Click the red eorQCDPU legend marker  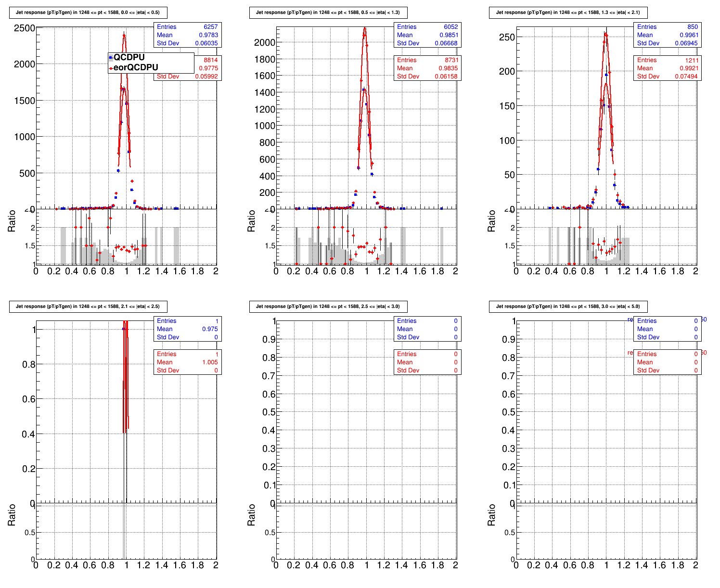pos(111,68)
